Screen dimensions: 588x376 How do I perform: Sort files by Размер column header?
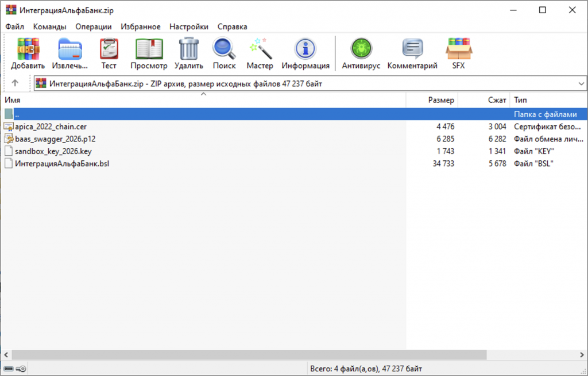pyautogui.click(x=432, y=100)
